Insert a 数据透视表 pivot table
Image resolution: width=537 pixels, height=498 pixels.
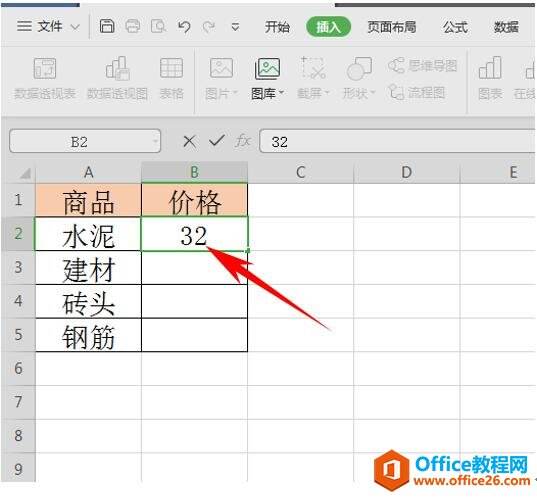45,79
